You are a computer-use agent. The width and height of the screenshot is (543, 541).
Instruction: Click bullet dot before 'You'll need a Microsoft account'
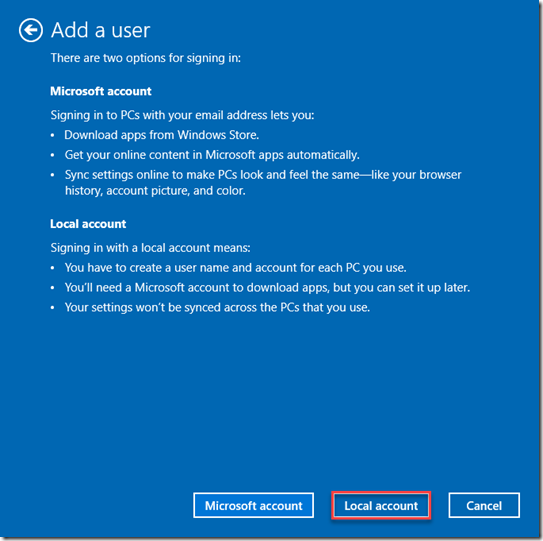click(x=53, y=288)
